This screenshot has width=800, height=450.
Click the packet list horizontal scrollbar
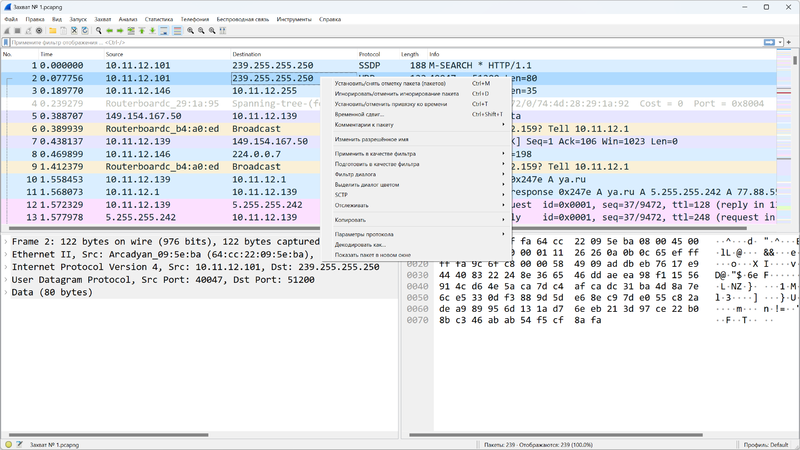[x=378, y=228]
